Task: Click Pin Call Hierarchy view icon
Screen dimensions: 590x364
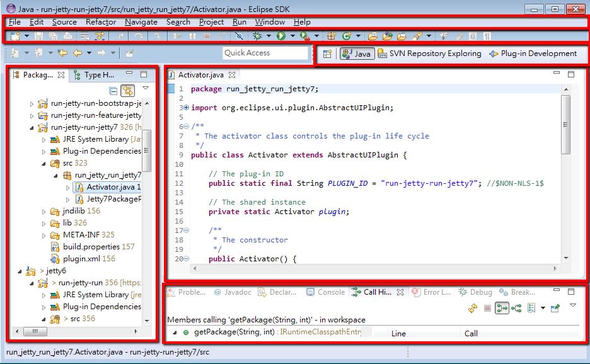Action: 555,309
